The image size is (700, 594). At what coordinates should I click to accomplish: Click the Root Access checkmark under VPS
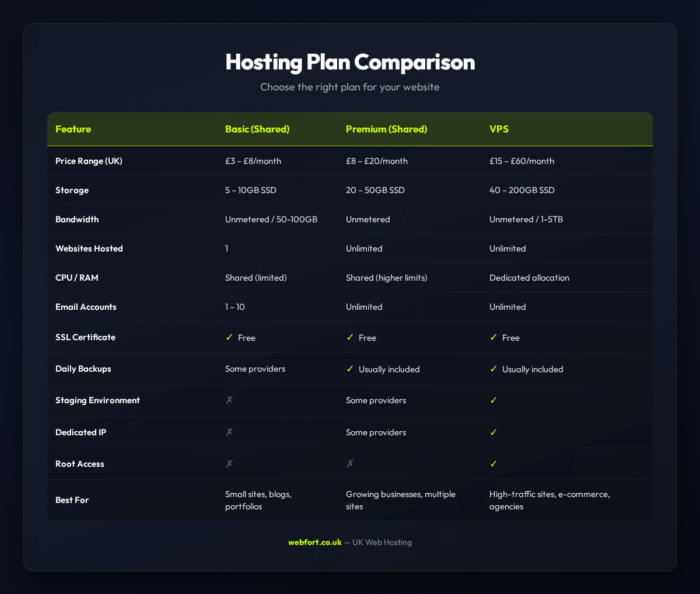click(494, 463)
